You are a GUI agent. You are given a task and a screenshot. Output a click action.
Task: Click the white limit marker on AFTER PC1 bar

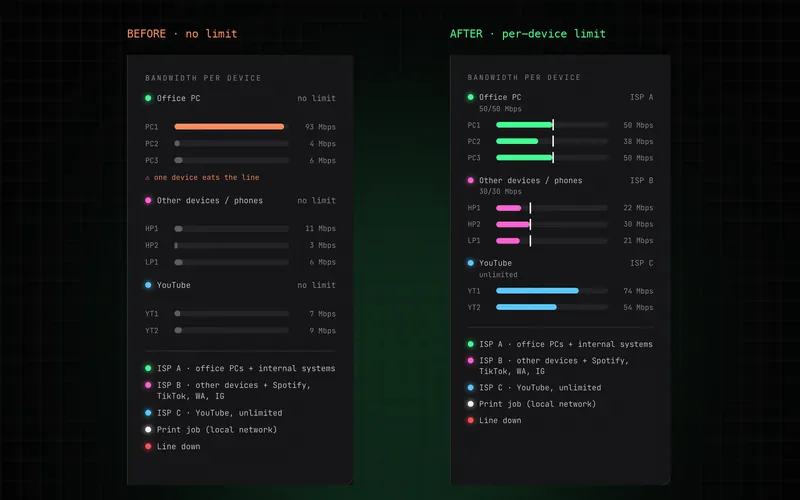coord(553,124)
